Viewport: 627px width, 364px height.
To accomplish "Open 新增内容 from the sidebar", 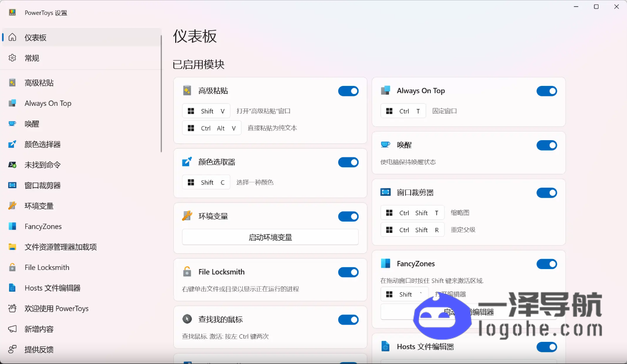I will point(81,329).
